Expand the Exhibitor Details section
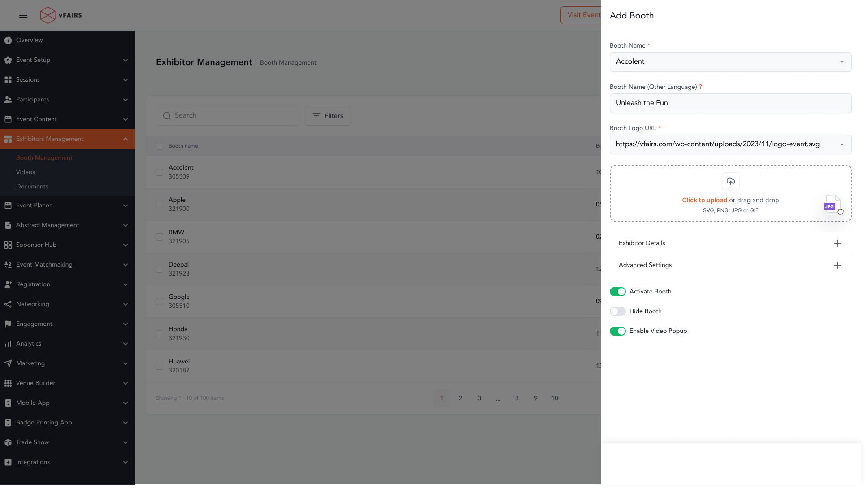868x490 pixels. [x=837, y=243]
